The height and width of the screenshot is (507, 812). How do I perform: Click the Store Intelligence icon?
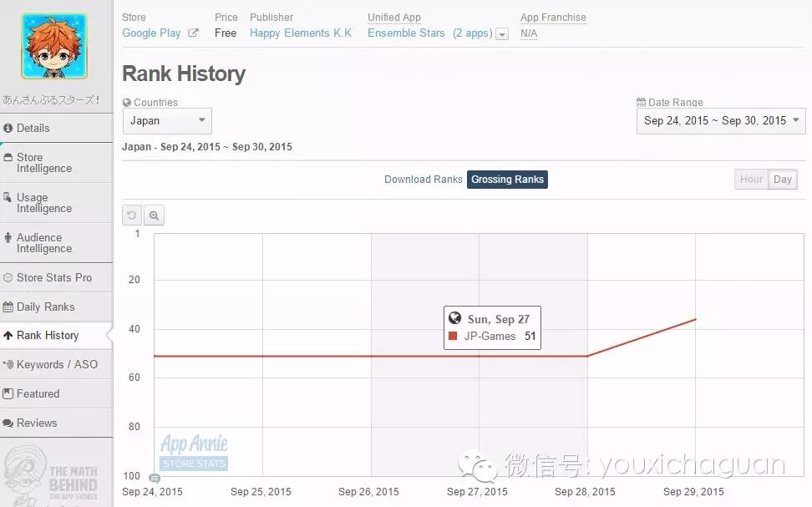pos(8,157)
